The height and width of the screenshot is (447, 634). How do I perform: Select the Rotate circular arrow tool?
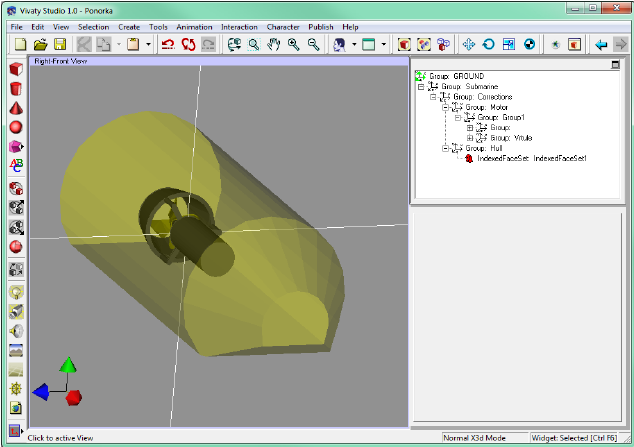[x=488, y=44]
